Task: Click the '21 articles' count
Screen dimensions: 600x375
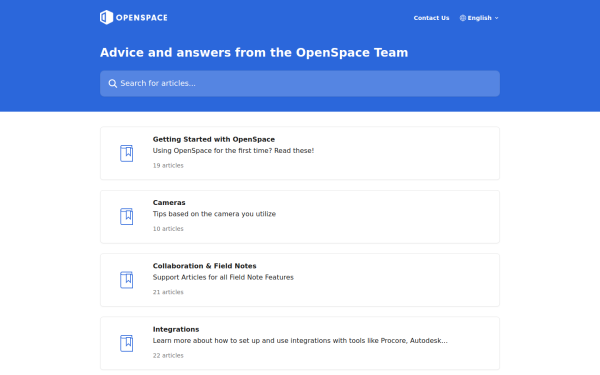Action: click(x=168, y=292)
